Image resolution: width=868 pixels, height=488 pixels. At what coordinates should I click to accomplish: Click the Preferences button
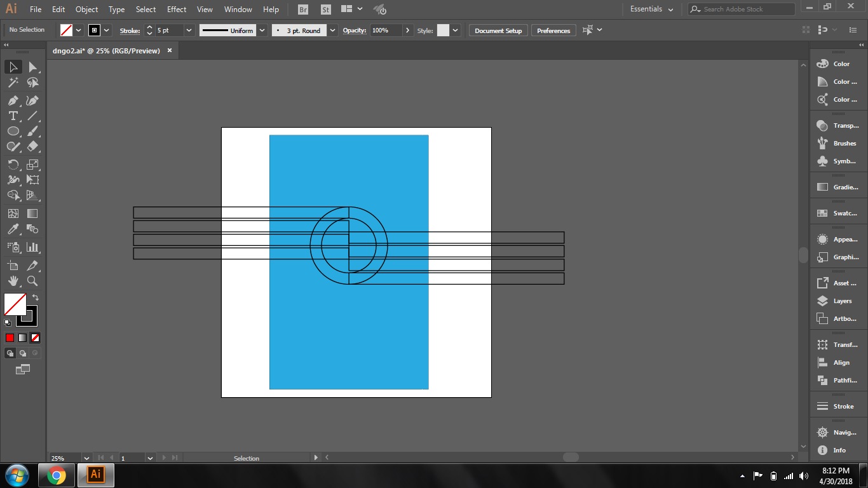[553, 30]
